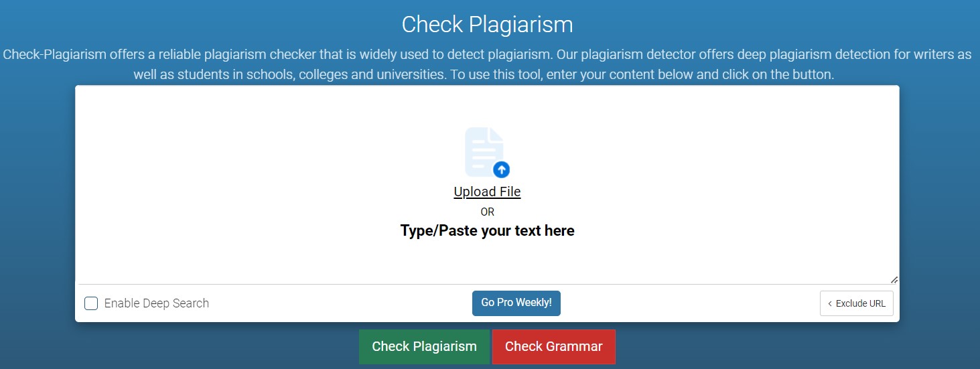Click the OR separator text
980x369 pixels.
coord(487,212)
